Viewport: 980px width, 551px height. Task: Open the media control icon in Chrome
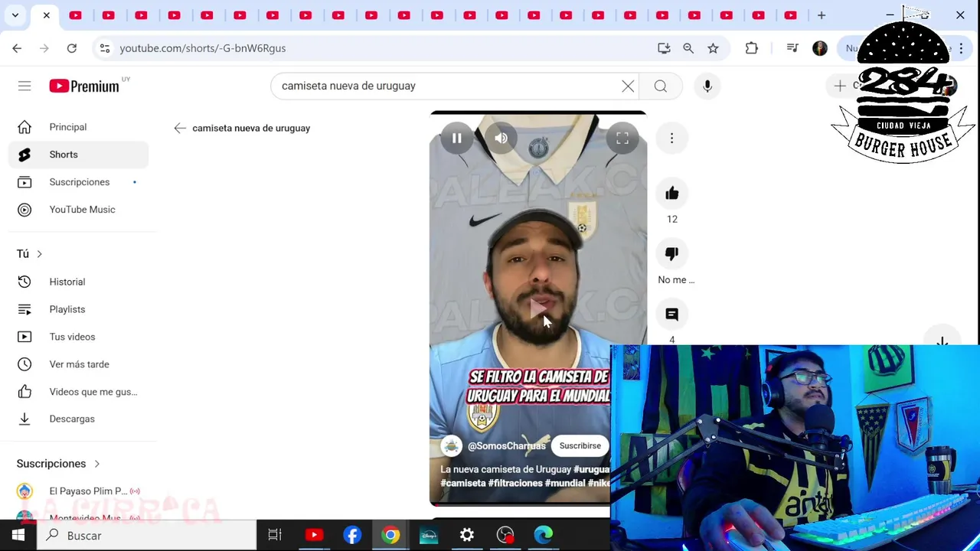point(792,48)
